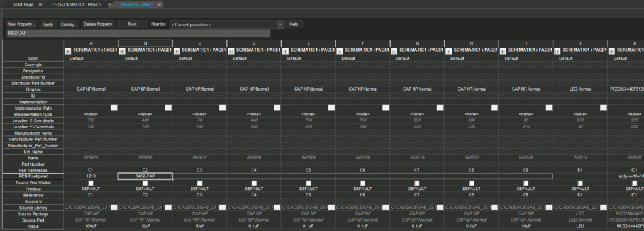The image size is (644, 231).
Task: Expand column H schematic page entry
Action: coord(448,52)
